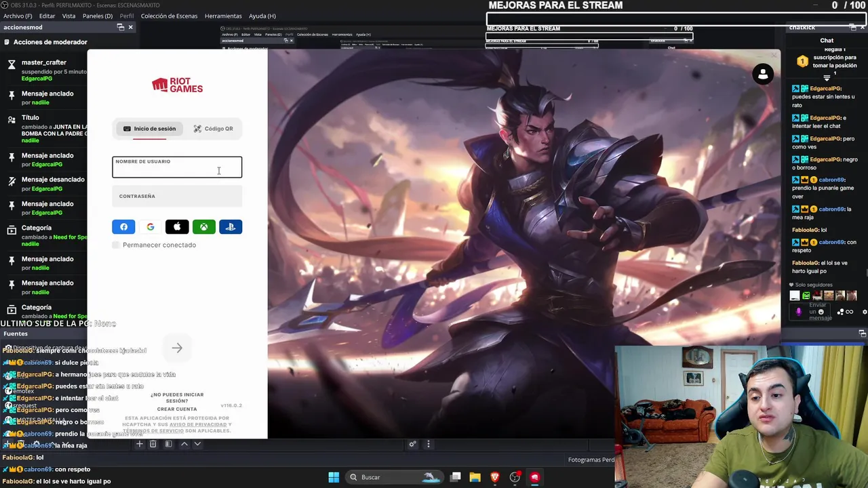Open File Explorer from taskbar
Viewport: 868px width, 488px height.
click(475, 477)
